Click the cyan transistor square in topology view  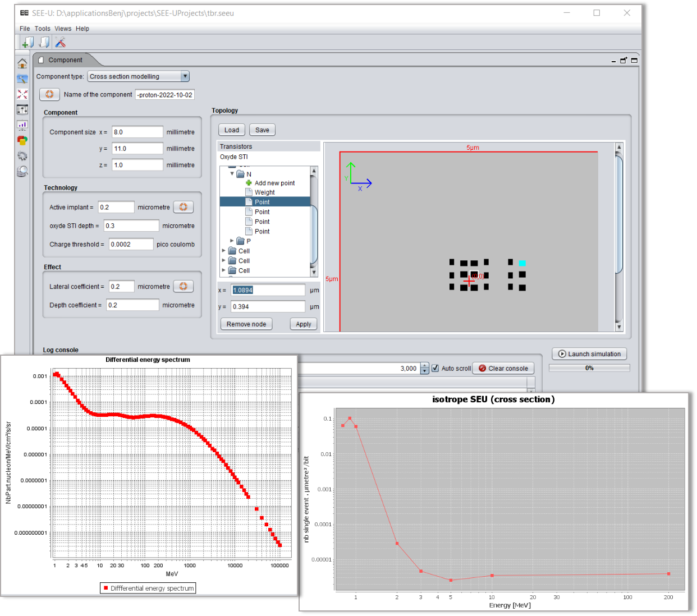(522, 263)
